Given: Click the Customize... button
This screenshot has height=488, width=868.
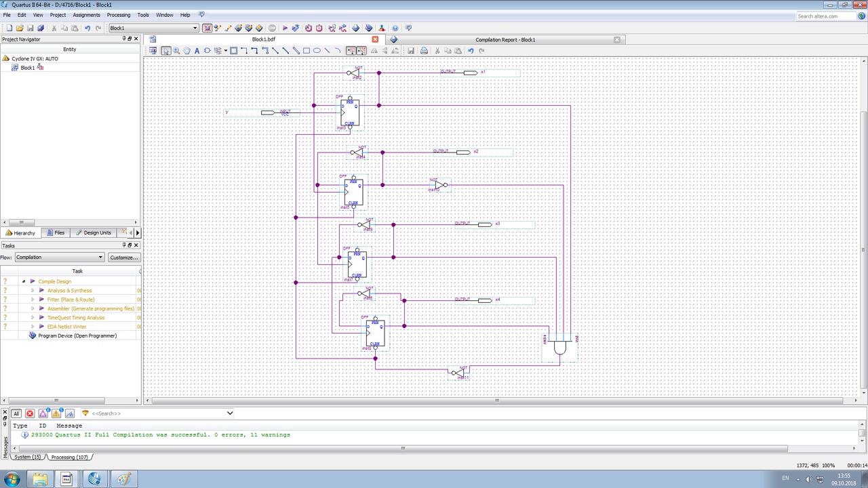Looking at the screenshot, I should coord(123,258).
